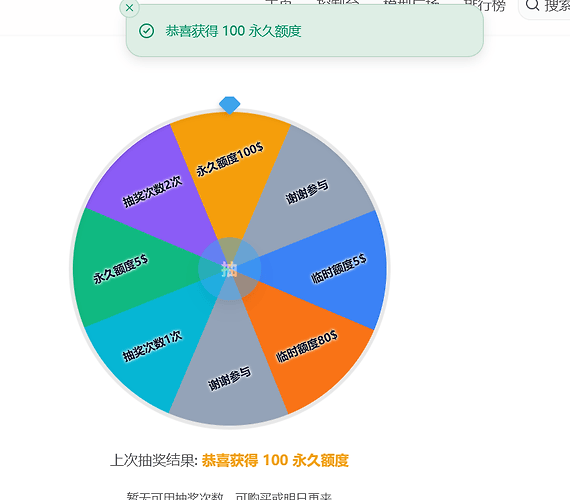Select the bottom 谢谢参与 gray segment
Viewport: 570px width, 500px height.
point(229,378)
